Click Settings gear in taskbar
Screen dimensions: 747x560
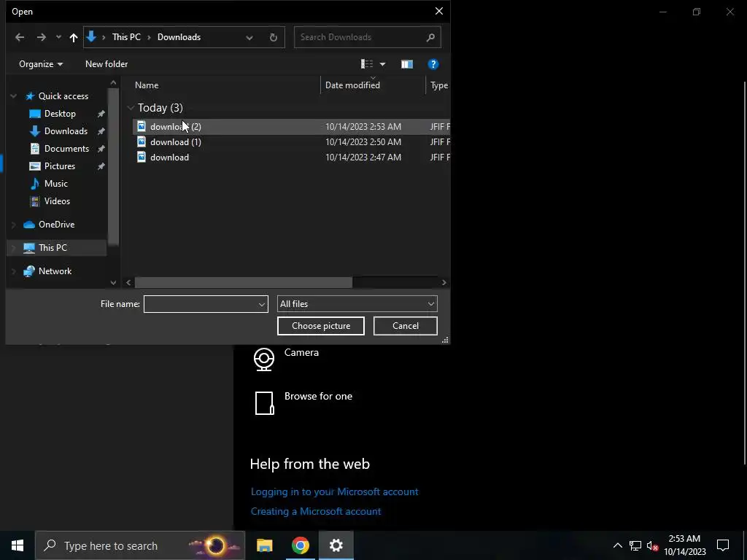point(336,545)
